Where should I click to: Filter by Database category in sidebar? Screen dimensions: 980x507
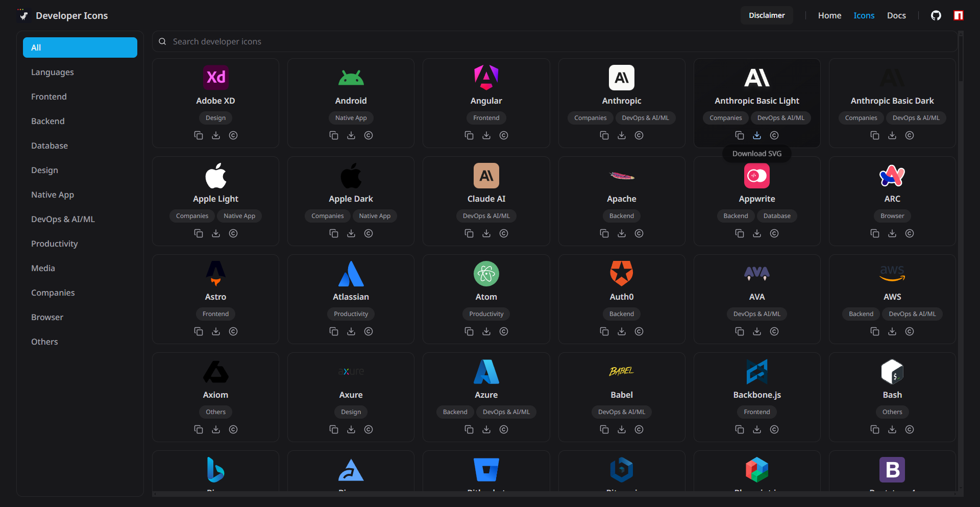pos(80,146)
